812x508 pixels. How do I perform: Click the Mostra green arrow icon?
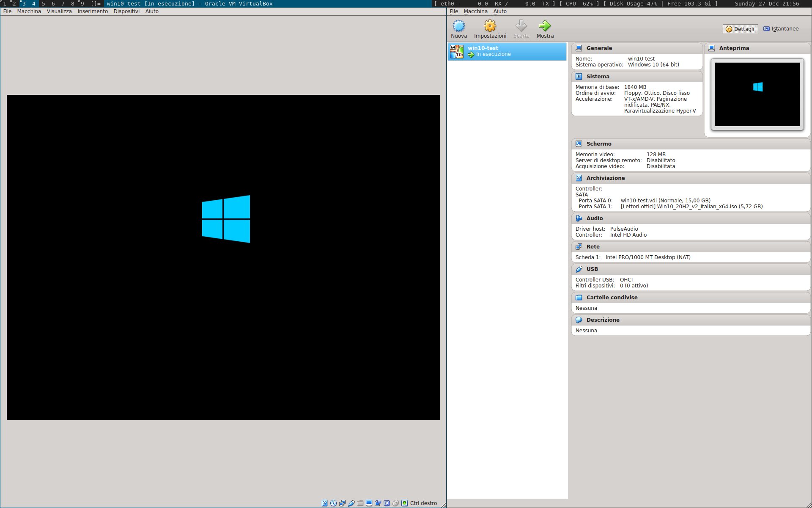click(545, 26)
